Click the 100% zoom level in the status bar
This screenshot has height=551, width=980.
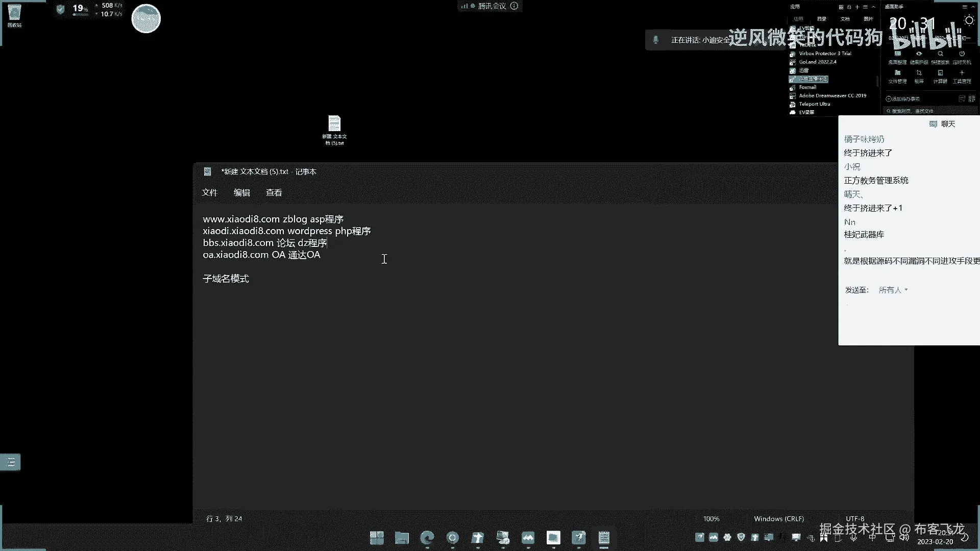(711, 518)
